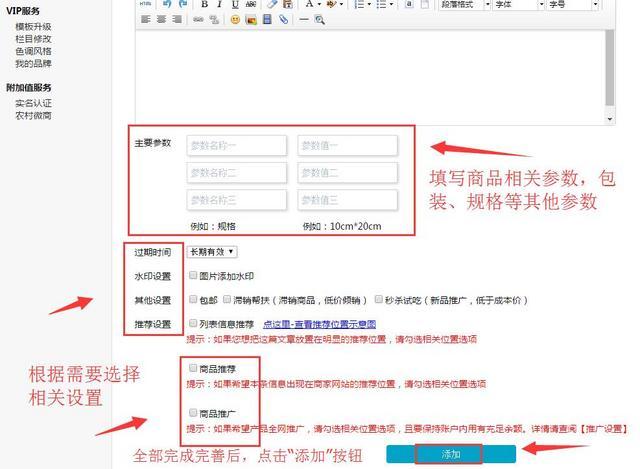Attach a file with paperclip icon

click(x=283, y=19)
